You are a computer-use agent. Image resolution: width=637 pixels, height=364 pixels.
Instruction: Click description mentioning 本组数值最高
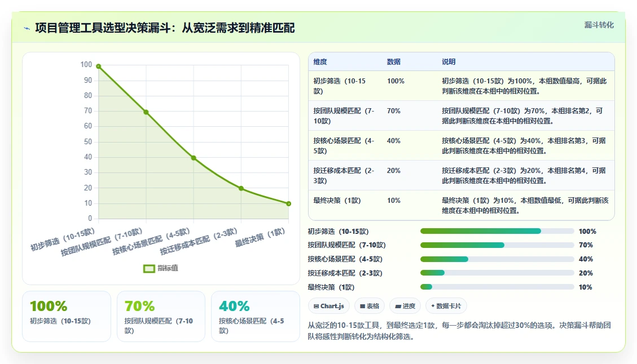click(525, 86)
